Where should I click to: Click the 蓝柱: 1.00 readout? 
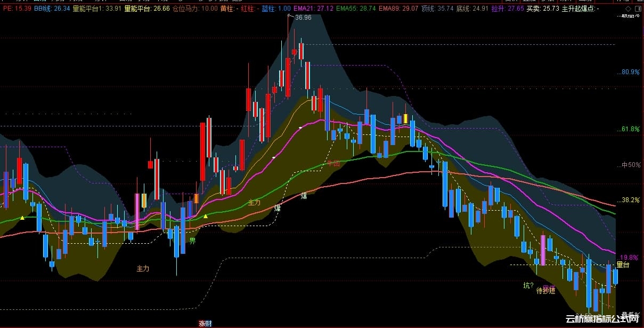click(276, 9)
